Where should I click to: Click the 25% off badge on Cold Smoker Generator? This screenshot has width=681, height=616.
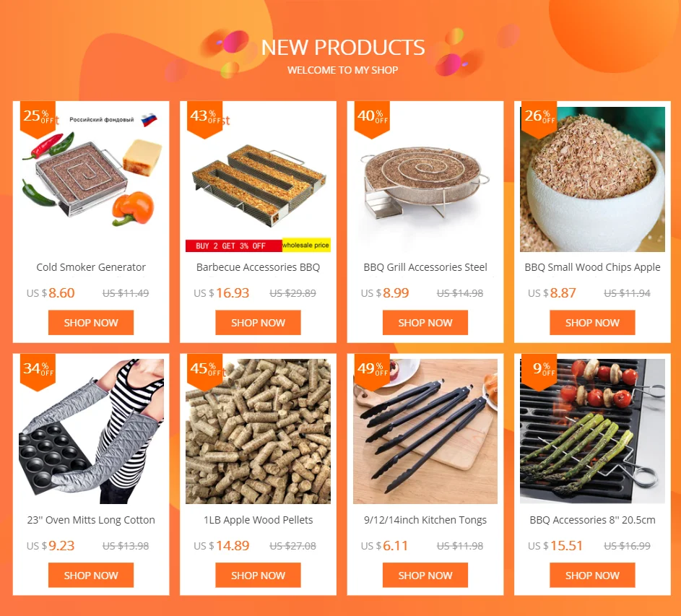click(x=38, y=119)
